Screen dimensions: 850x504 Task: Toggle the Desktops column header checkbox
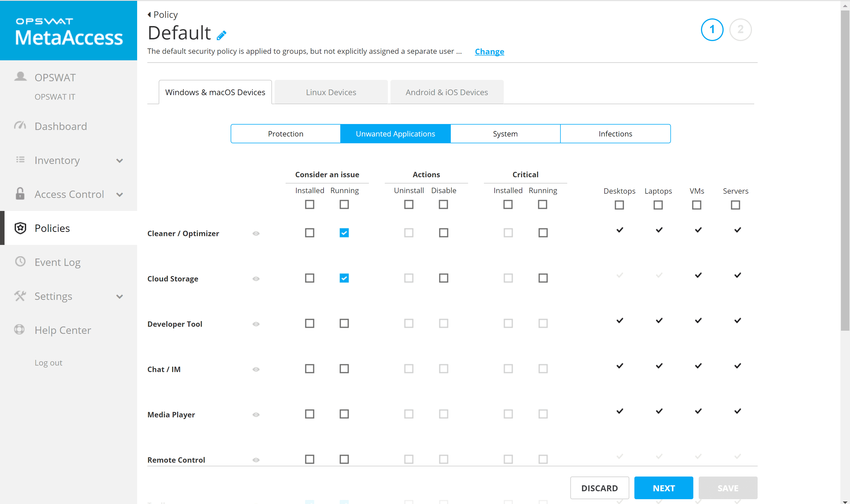coord(619,205)
